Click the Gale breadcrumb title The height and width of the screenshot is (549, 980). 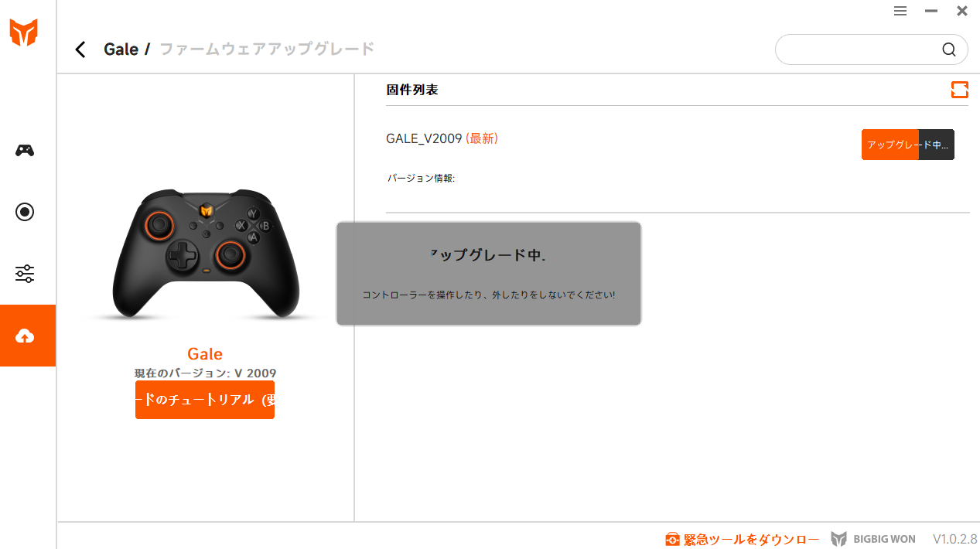(121, 49)
